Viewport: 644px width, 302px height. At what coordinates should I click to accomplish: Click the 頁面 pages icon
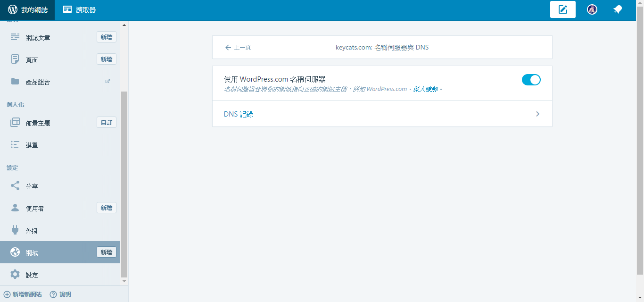pos(15,59)
